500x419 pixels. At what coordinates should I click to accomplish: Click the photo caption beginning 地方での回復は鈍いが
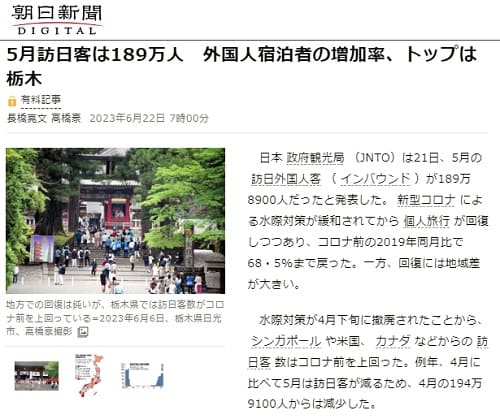115,318
